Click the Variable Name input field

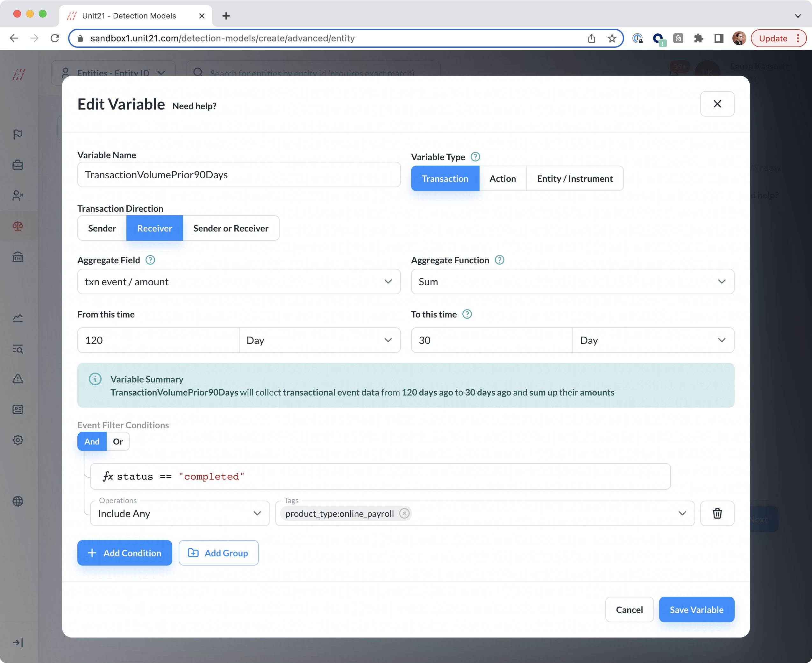click(x=239, y=175)
